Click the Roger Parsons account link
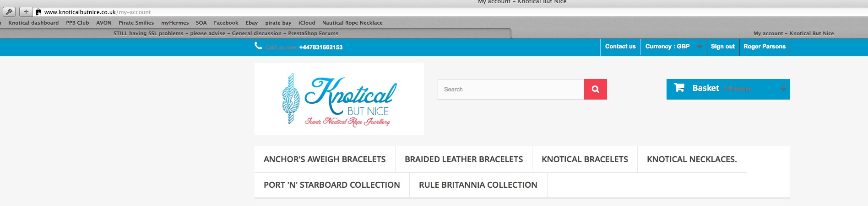This screenshot has height=206, width=868. point(765,47)
